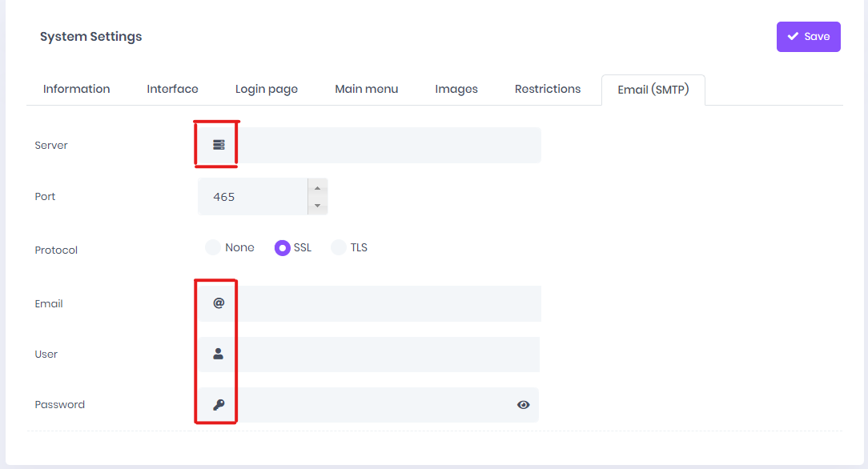
Task: Choose TLS as the protocol
Action: [338, 247]
